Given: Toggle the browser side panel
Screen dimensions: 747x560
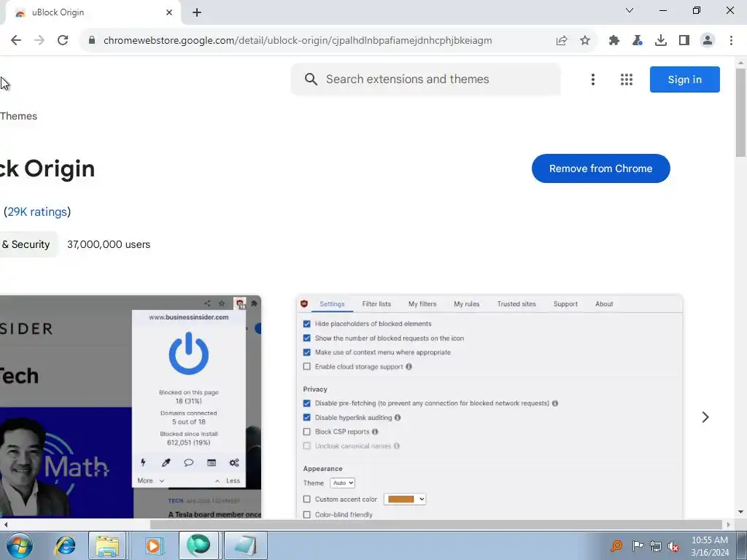Looking at the screenshot, I should pos(684,41).
